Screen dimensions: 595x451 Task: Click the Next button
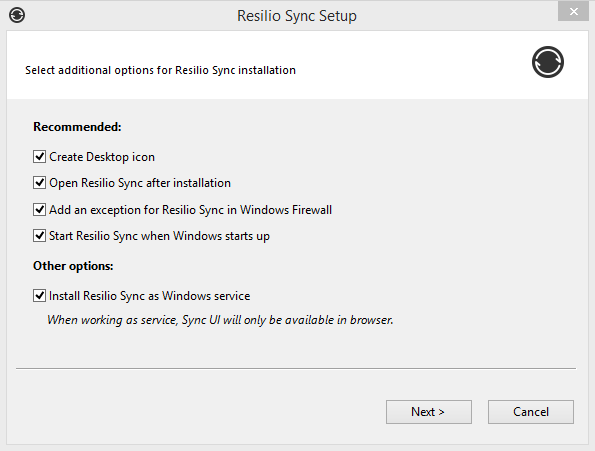tap(429, 412)
